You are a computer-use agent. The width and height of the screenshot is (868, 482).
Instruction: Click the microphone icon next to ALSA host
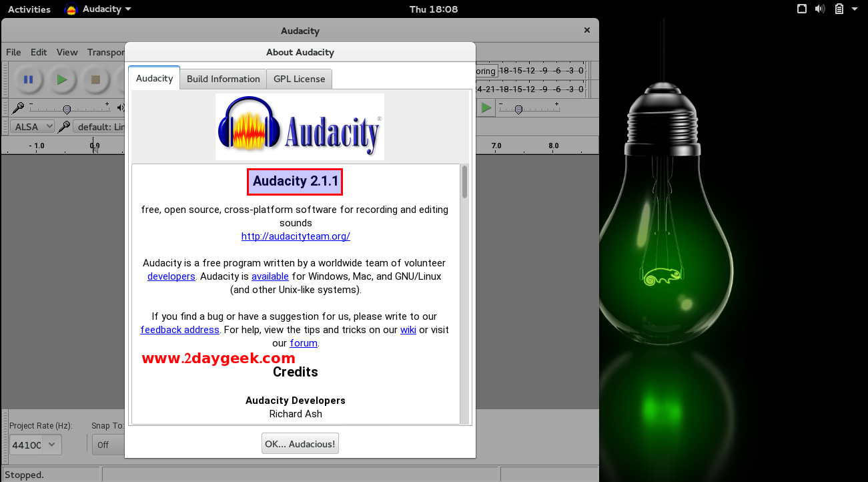(x=64, y=127)
